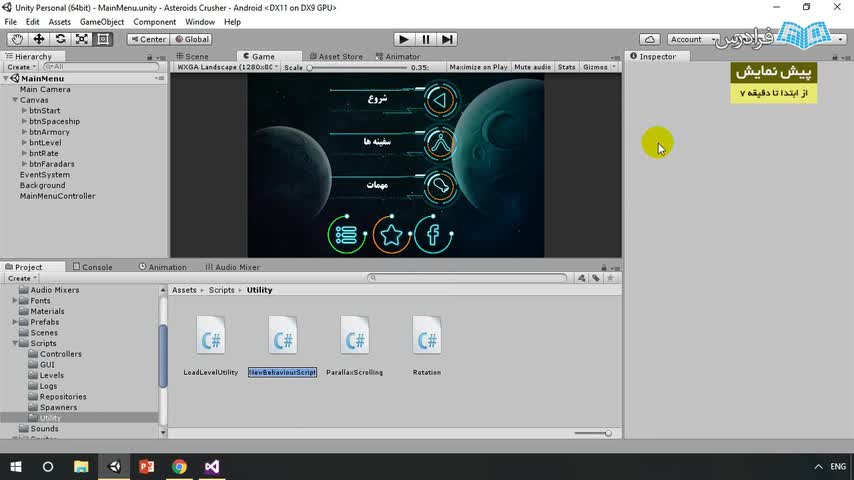Screen dimensions: 854x480
Task: Expand btnSpaceship in Hierarchy
Action: tap(24, 121)
